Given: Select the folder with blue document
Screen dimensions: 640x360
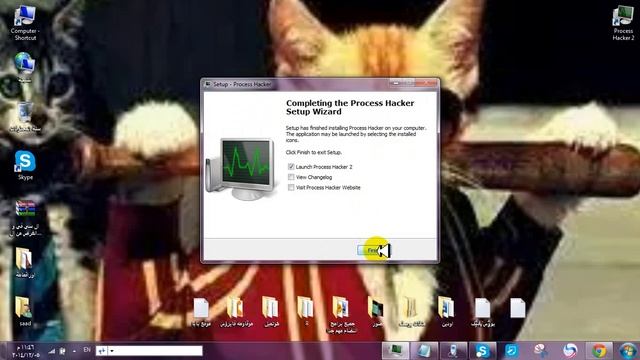Looking at the screenshot, I should tap(447, 312).
